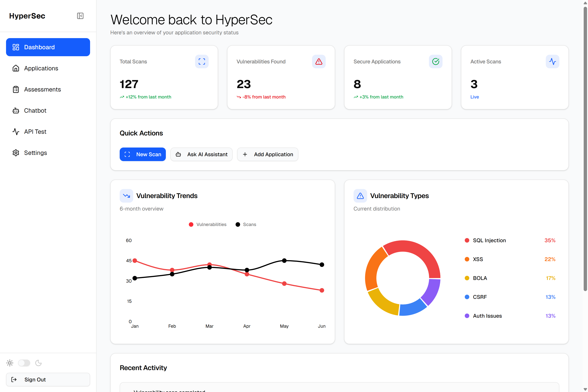Screen dimensions: 588x392
Task: Open Ask AI Assistant
Action: coord(201,154)
